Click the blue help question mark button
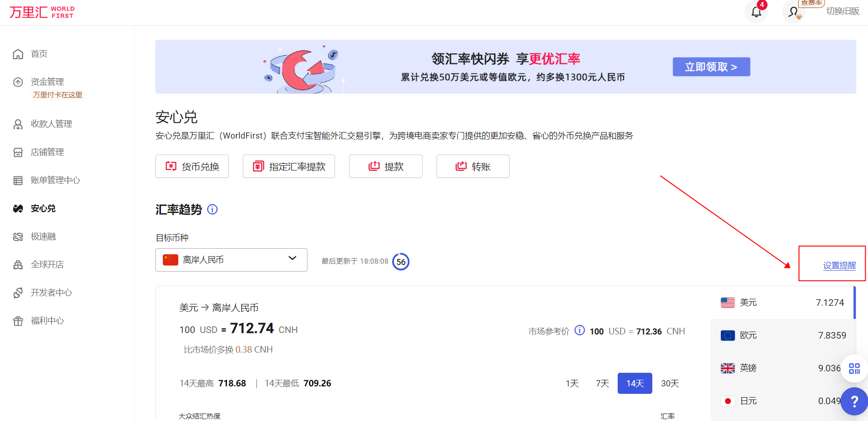Screen dimensions: 868x421 click(854, 401)
